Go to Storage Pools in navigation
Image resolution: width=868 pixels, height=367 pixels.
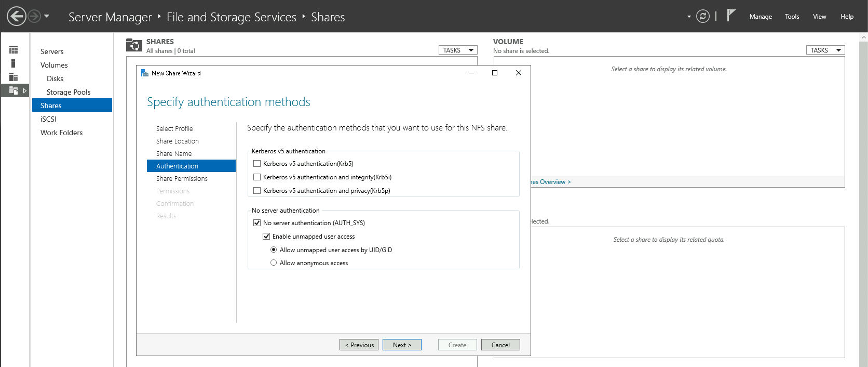tap(69, 92)
